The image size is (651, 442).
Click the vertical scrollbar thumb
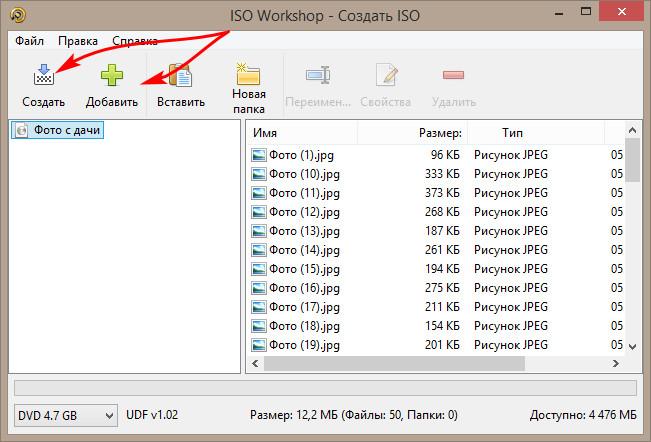tap(632, 160)
